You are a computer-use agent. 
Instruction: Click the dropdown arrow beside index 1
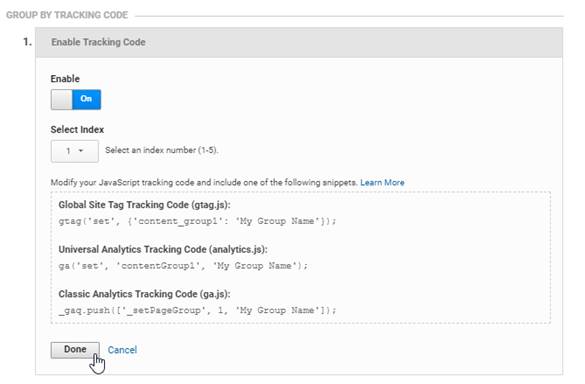coord(81,151)
